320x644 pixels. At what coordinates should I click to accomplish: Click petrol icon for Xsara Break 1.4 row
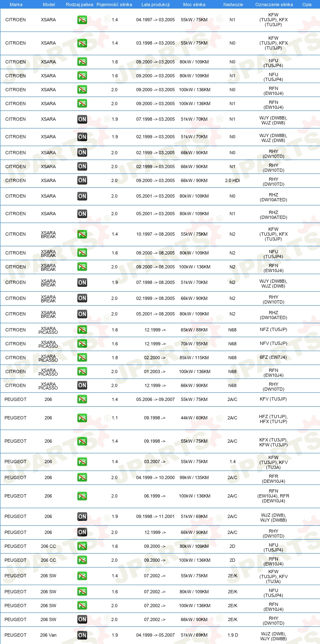tap(82, 234)
